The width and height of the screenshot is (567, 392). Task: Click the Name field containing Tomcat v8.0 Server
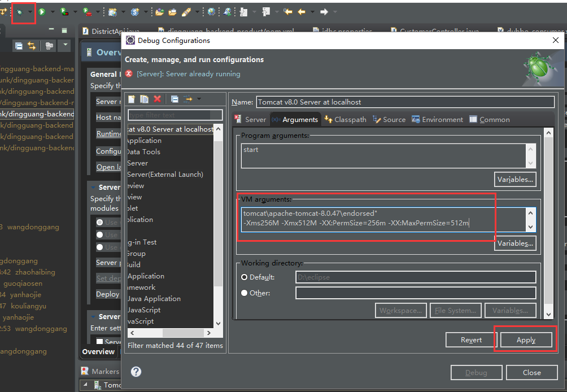[405, 102]
